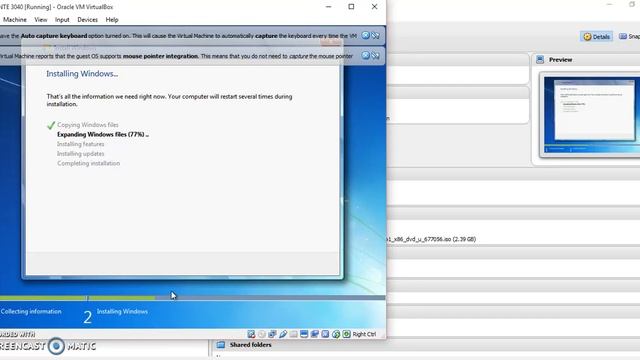Click the video capture status icon

(x=315, y=334)
